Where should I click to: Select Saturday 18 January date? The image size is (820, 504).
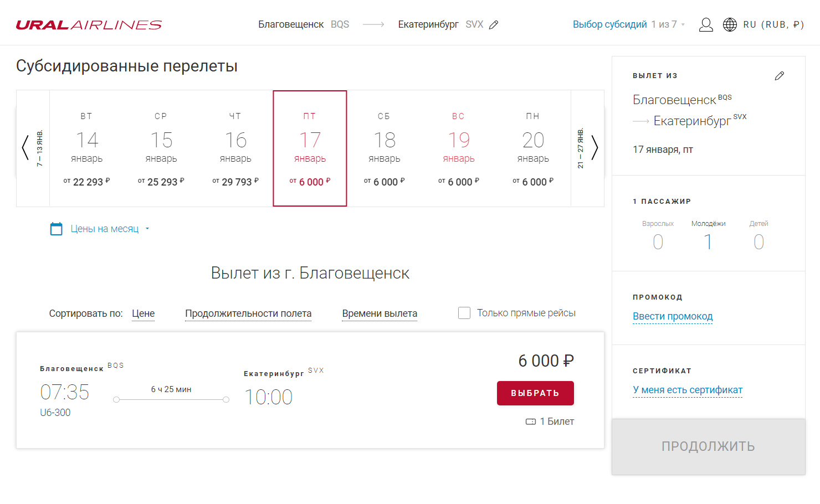(384, 148)
